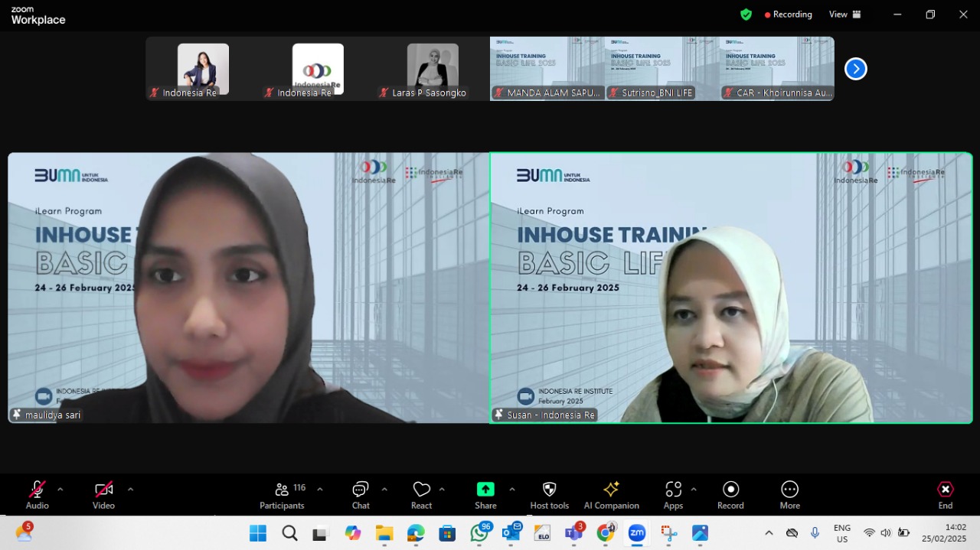Open Microsoft Store from taskbar

[447, 533]
